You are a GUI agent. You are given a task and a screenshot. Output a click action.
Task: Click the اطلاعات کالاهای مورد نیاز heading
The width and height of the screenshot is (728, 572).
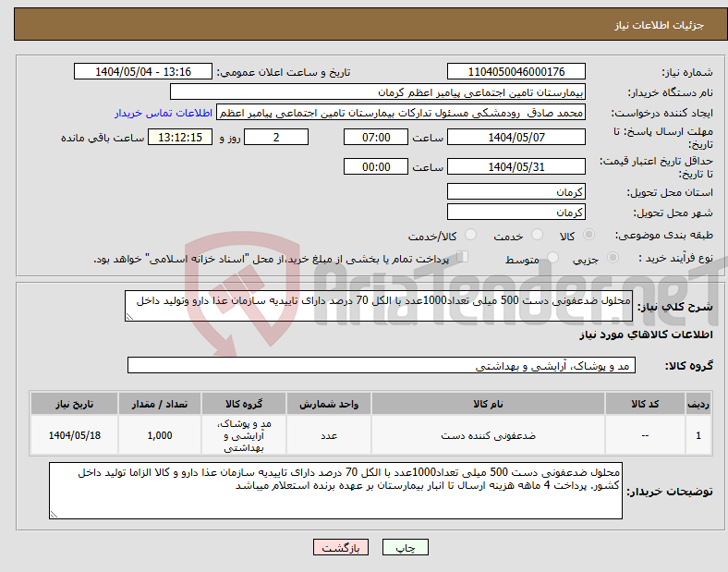click(x=646, y=335)
